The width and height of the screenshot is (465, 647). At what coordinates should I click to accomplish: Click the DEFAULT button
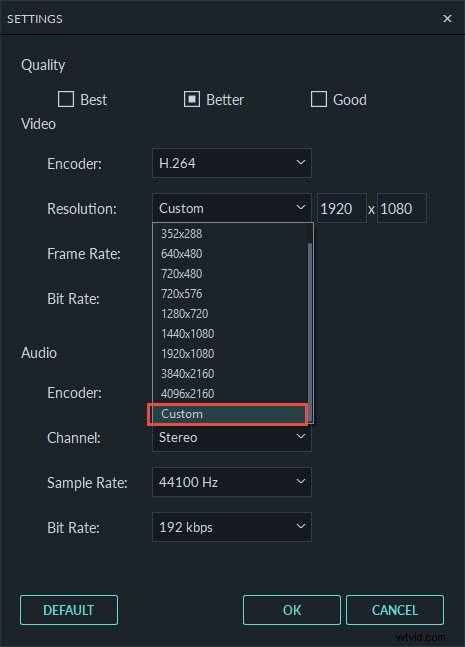[69, 610]
